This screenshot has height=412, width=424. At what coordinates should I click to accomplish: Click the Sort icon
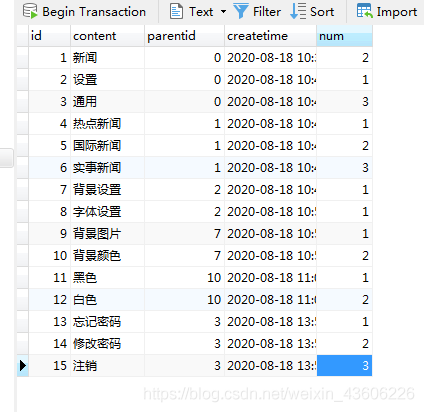click(298, 11)
